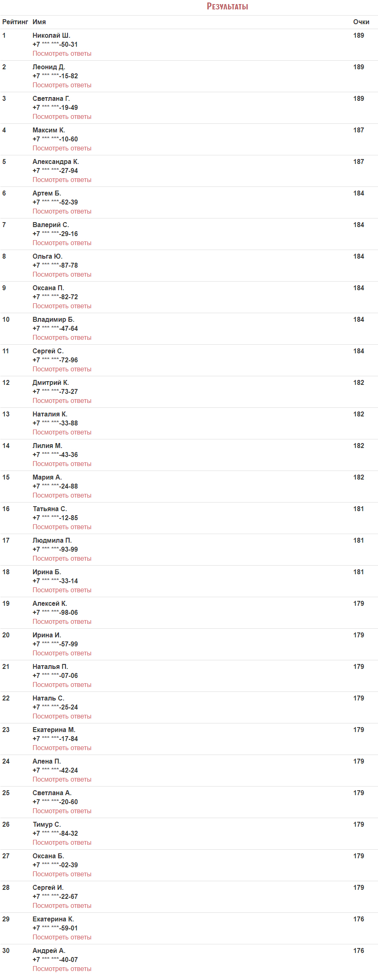Open answers for Максим К.
This screenshot has height=980, width=378.
click(62, 148)
